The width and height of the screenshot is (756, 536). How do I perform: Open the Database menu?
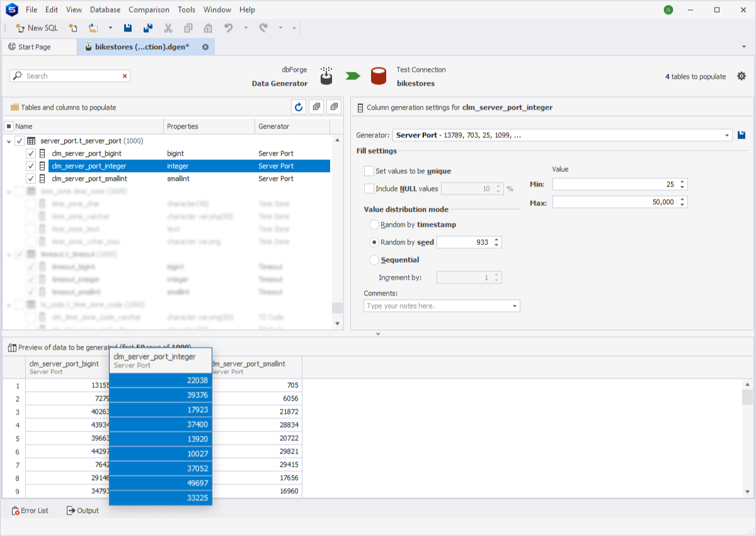[105, 9]
